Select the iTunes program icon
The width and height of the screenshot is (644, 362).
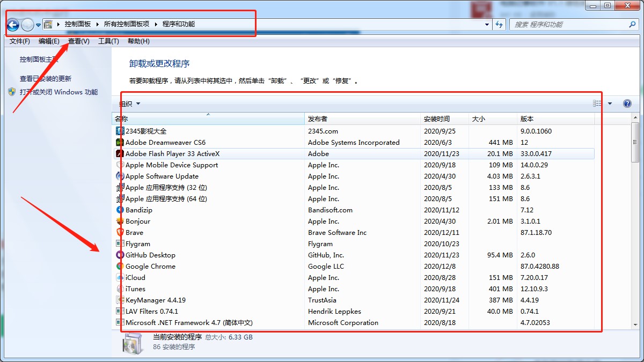pos(120,289)
